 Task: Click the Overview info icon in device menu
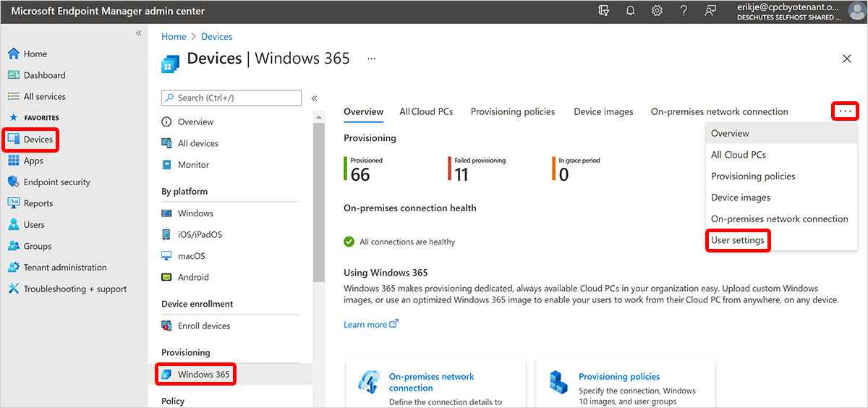coord(167,122)
